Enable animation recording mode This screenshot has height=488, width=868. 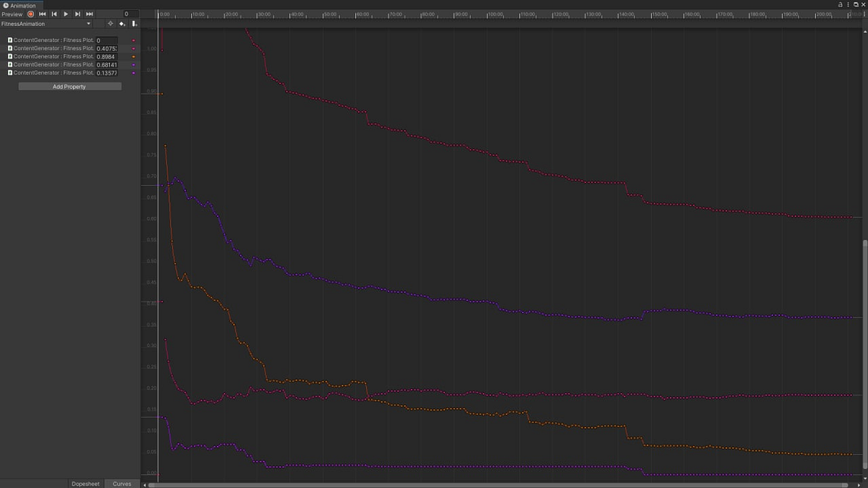point(30,14)
